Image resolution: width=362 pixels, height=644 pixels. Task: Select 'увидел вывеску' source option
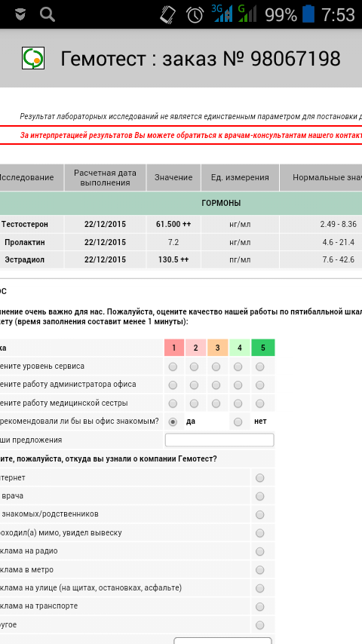coord(259,533)
